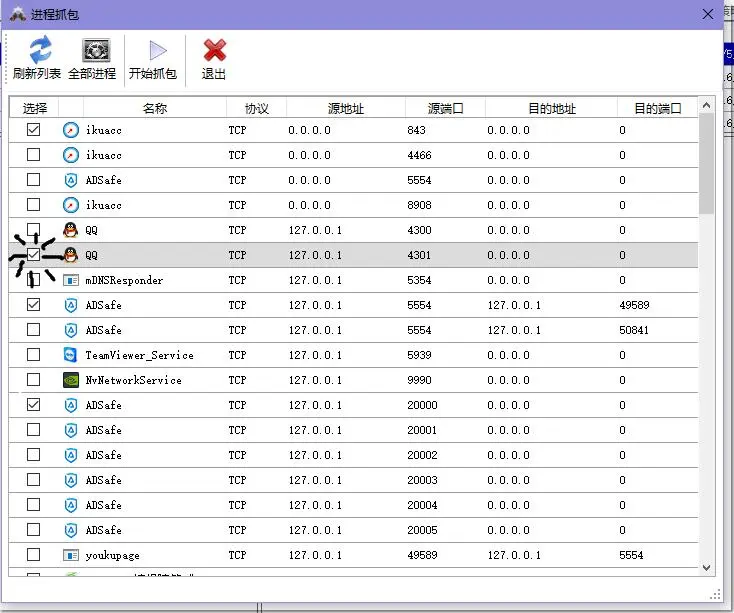Click the mDNSResponder process icon
734x613 pixels.
tap(70, 280)
